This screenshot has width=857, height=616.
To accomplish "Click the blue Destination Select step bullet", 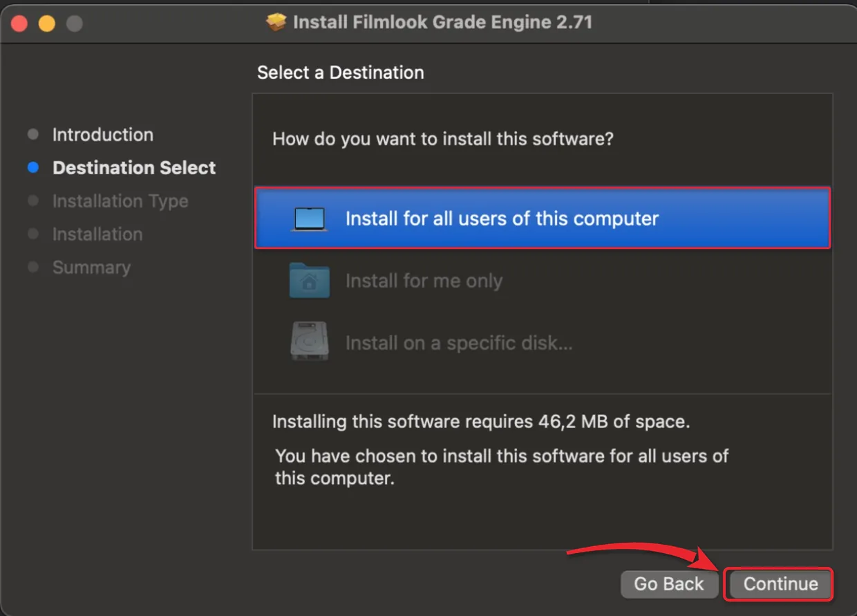I will pos(32,168).
